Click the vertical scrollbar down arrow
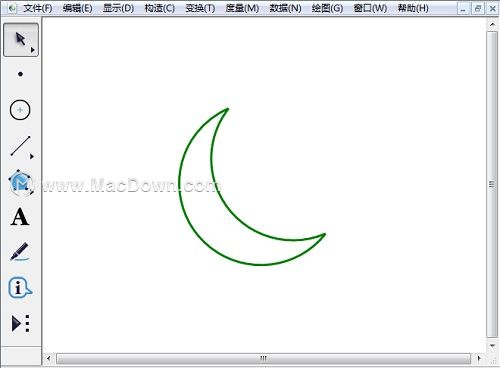The width and height of the screenshot is (500, 368). point(492,346)
